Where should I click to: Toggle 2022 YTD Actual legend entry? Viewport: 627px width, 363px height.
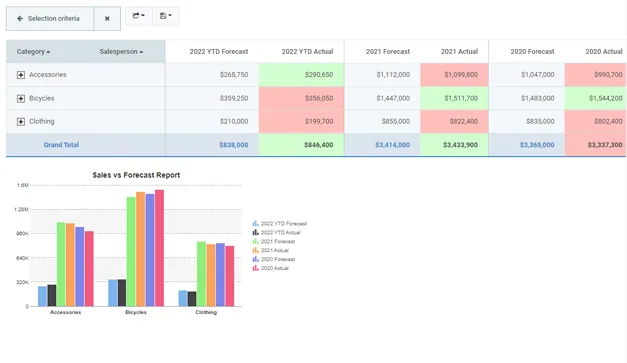(x=276, y=232)
